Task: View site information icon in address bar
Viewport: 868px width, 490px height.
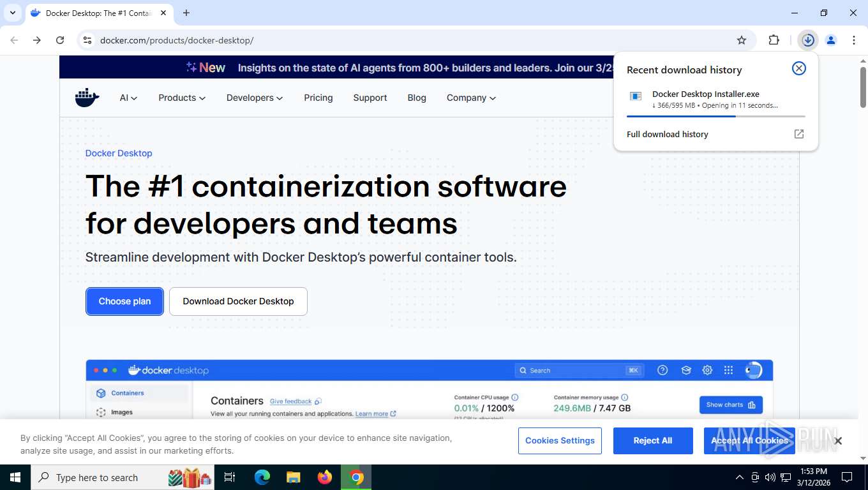Action: coord(87,40)
